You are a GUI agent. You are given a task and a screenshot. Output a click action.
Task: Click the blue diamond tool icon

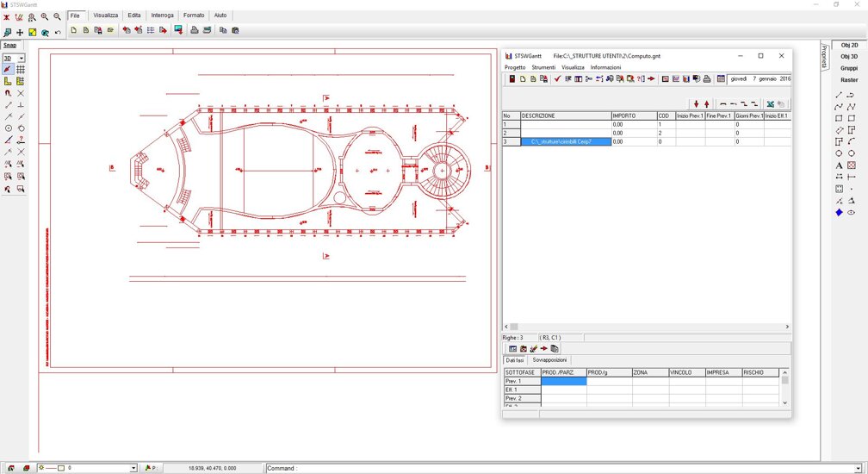coord(839,213)
